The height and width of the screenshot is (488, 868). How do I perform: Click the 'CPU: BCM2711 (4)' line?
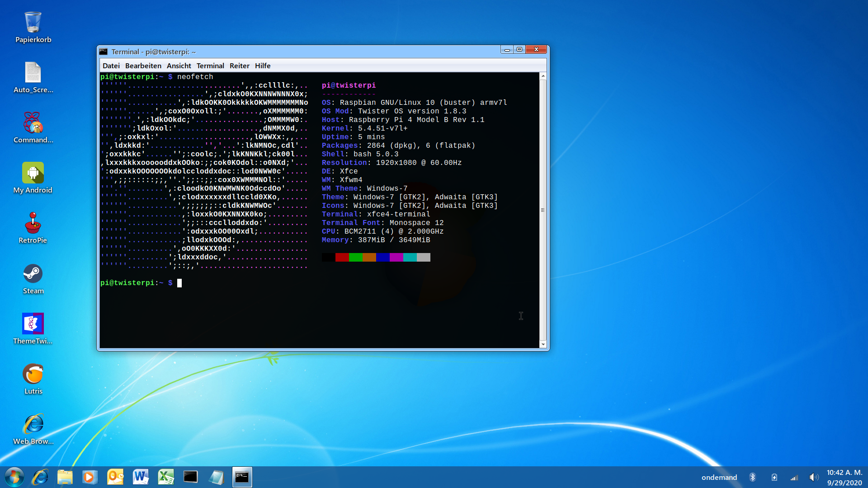382,231
